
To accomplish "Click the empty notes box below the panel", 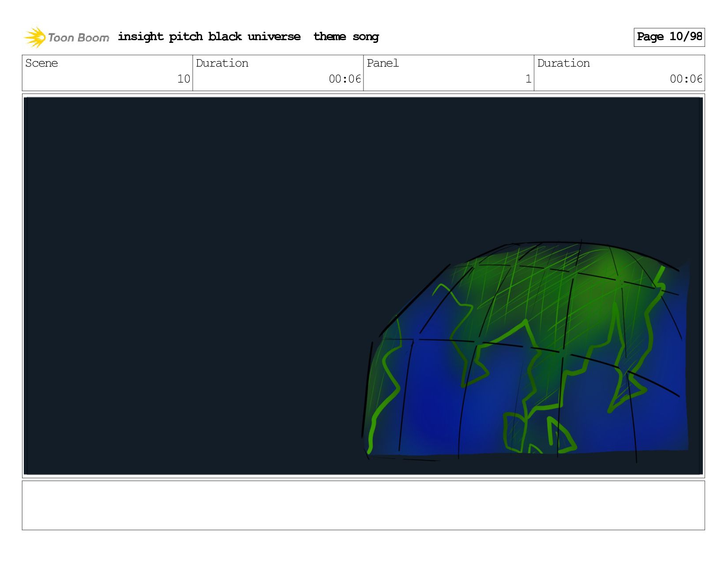I will coord(364,505).
